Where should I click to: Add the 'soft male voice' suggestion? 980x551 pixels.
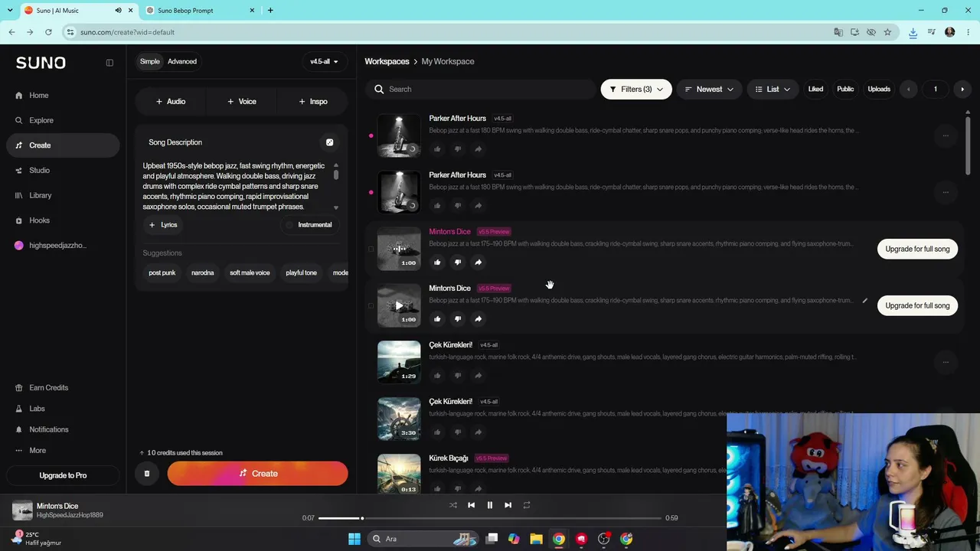pos(250,273)
